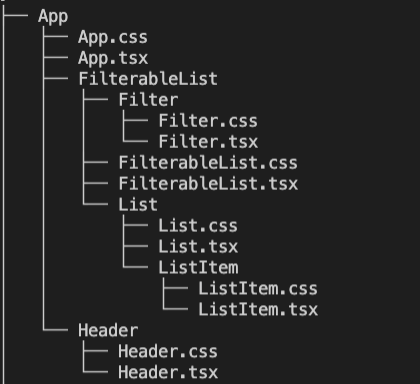Select the ListItem folder

pos(198,268)
